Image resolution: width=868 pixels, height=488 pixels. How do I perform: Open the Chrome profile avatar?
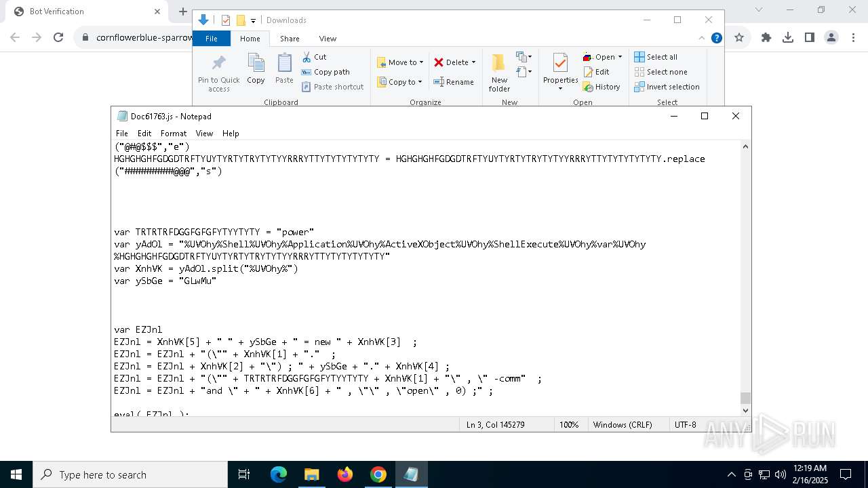click(831, 38)
